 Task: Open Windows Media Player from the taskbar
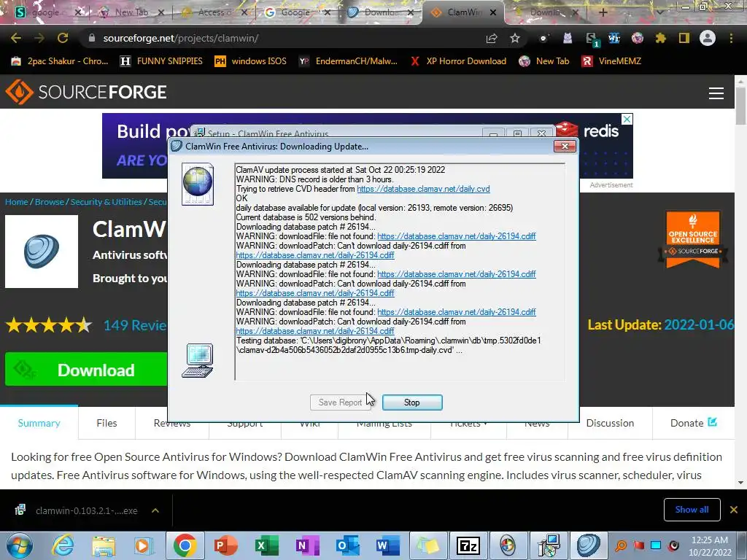click(142, 545)
